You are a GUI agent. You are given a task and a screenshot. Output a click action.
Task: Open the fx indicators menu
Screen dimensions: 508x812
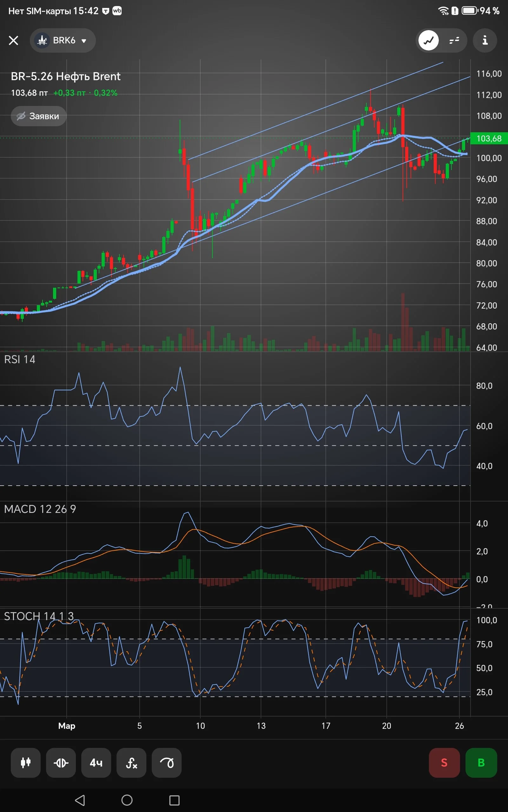(x=131, y=763)
